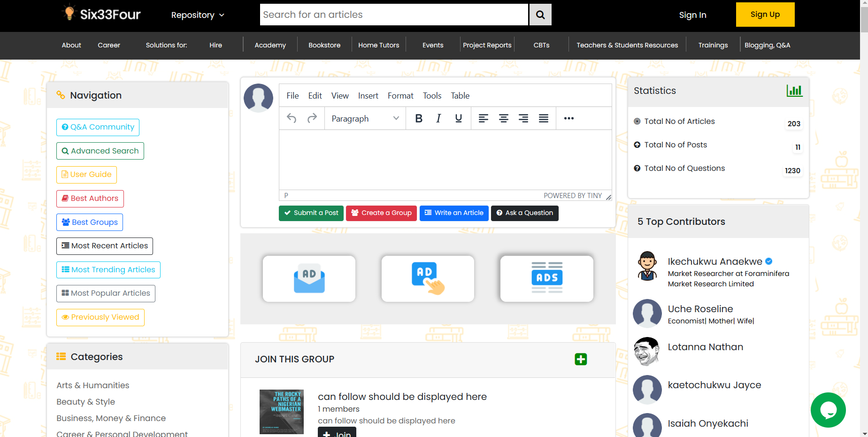Open the green chat bubble widget
This screenshot has height=437, width=868.
(x=828, y=410)
